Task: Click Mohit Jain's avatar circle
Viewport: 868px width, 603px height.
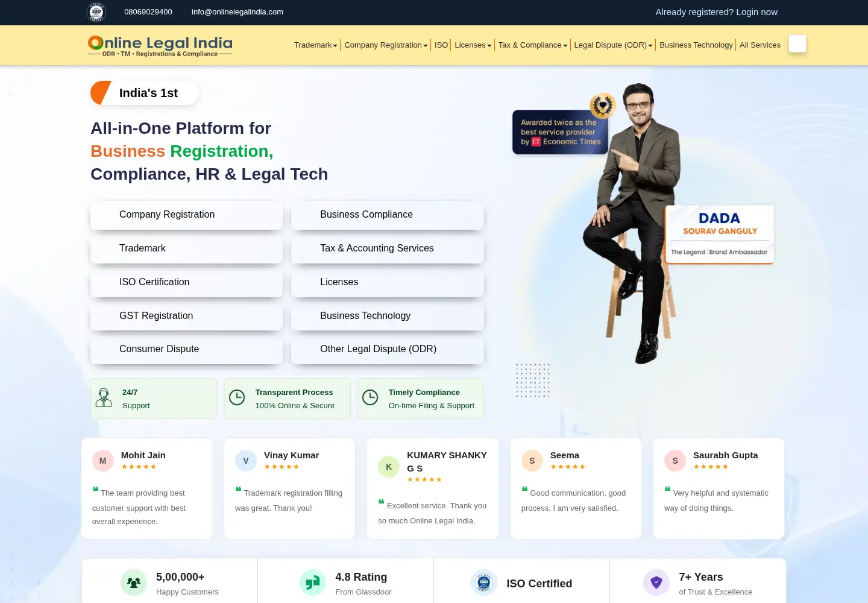Action: point(103,461)
